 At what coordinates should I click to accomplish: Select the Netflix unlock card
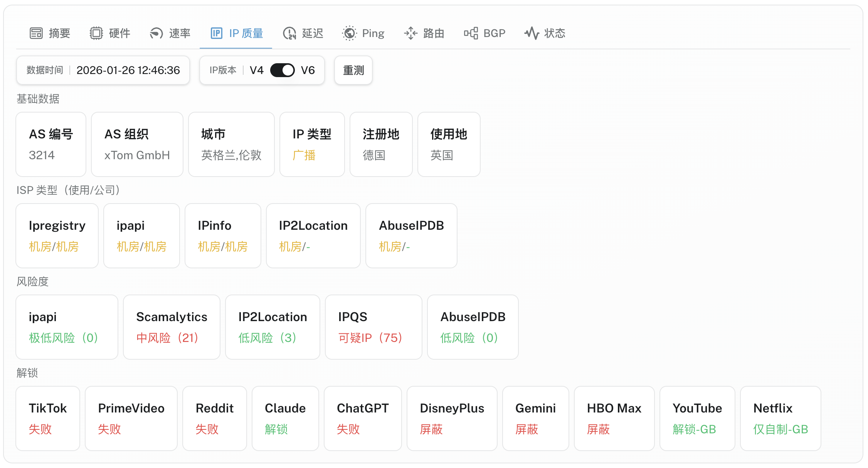(x=780, y=418)
